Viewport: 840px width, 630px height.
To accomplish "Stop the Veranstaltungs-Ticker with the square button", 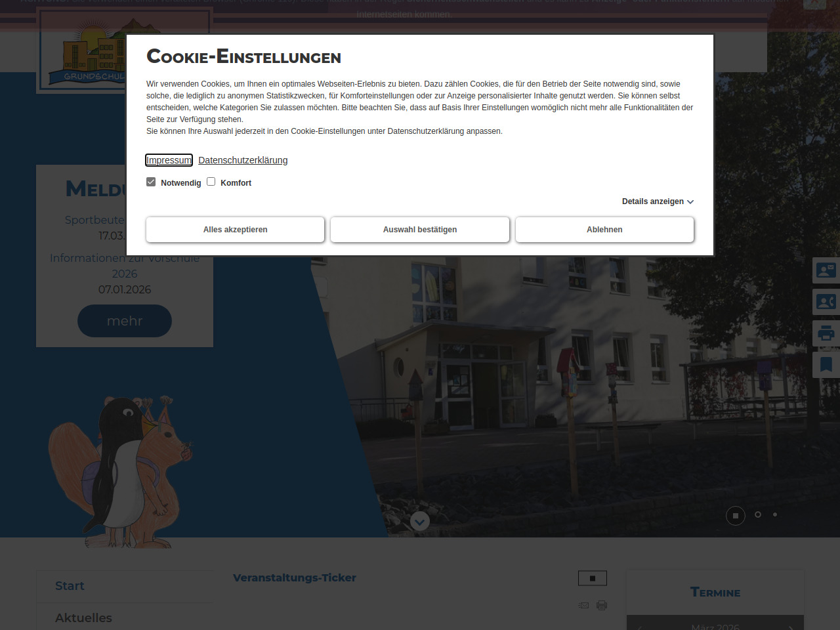I will click(x=592, y=578).
